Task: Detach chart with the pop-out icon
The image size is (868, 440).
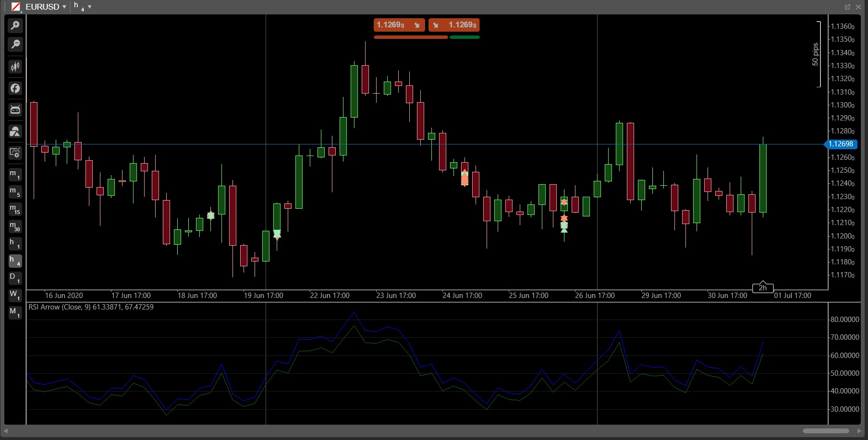Action: [847, 7]
